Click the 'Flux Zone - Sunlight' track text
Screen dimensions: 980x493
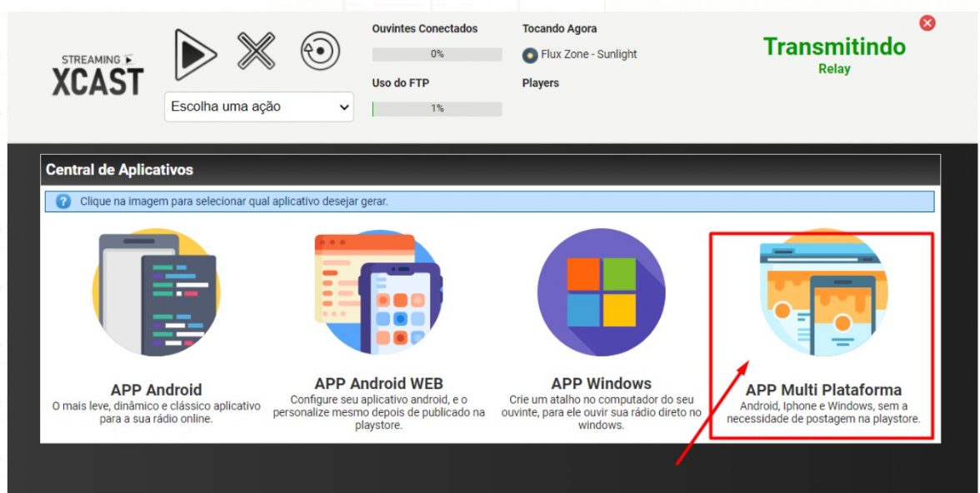(x=588, y=54)
